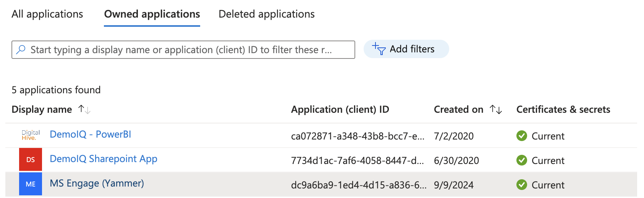Click the blue ME app icon
644x198 pixels.
pyautogui.click(x=31, y=184)
